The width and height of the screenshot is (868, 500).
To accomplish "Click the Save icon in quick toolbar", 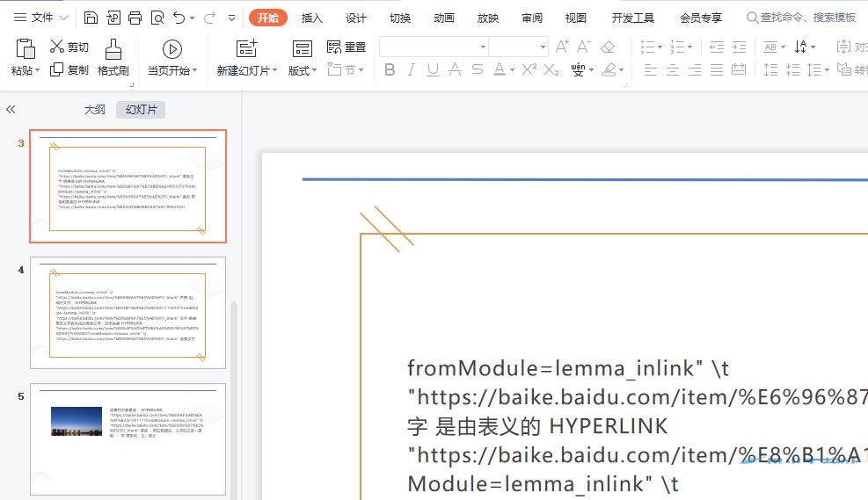I will point(91,18).
